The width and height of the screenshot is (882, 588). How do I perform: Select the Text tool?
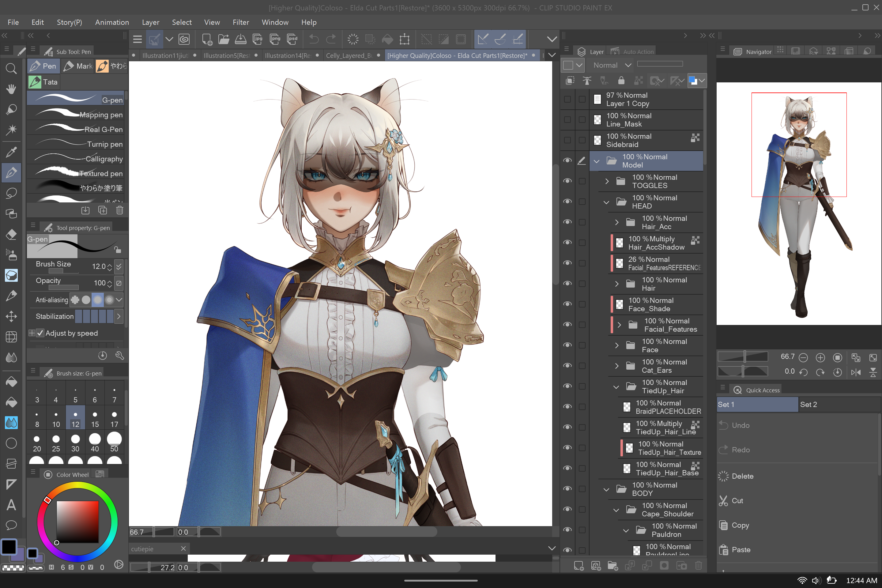click(x=11, y=505)
